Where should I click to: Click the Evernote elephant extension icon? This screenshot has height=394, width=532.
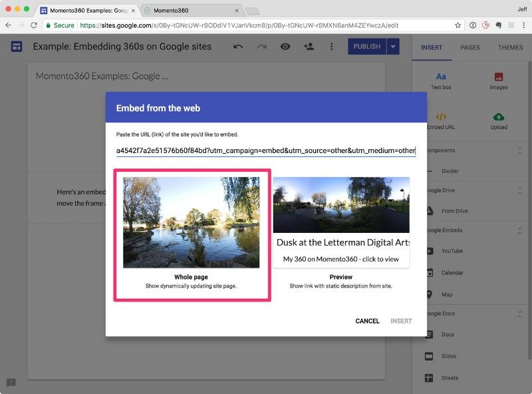pyautogui.click(x=498, y=25)
